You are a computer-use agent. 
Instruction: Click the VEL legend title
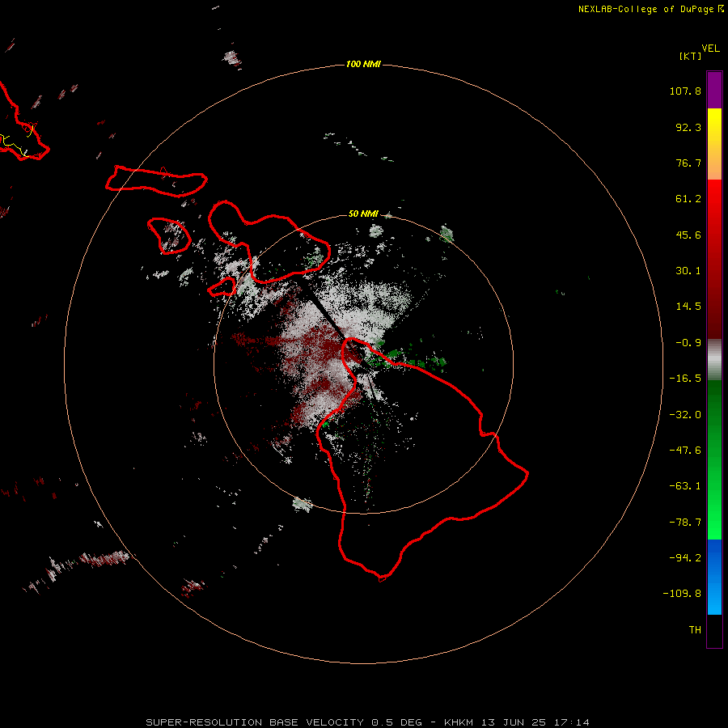[x=710, y=49]
